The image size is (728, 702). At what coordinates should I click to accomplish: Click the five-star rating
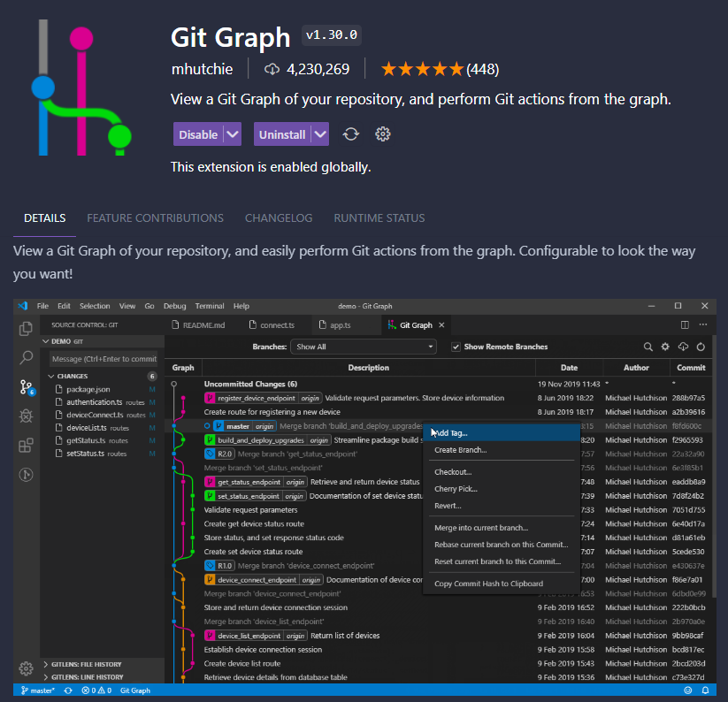click(422, 69)
